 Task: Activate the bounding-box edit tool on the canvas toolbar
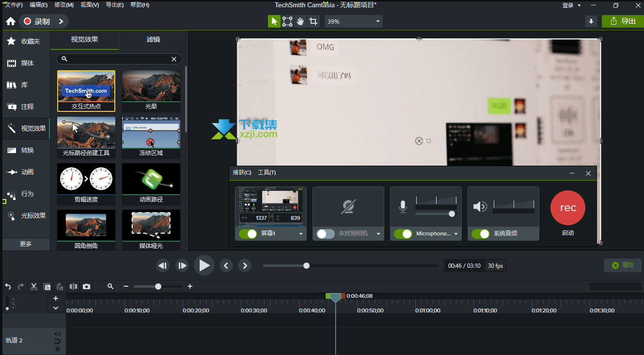click(x=287, y=21)
